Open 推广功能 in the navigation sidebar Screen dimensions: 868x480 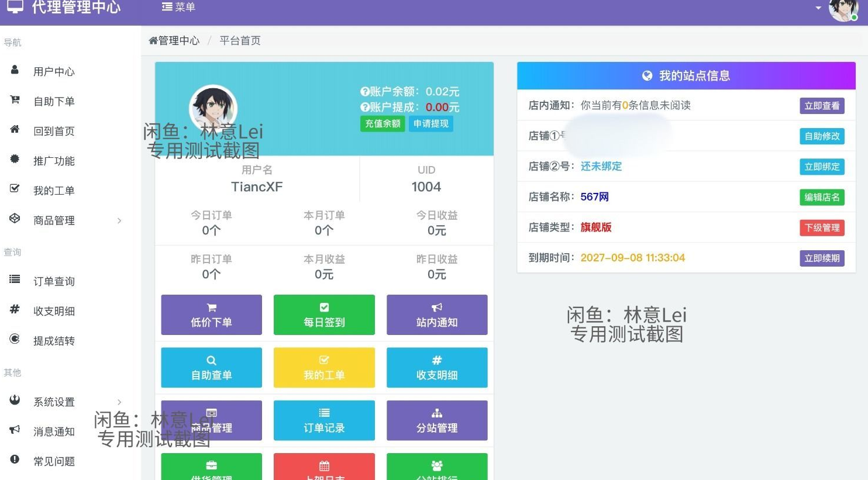click(54, 160)
